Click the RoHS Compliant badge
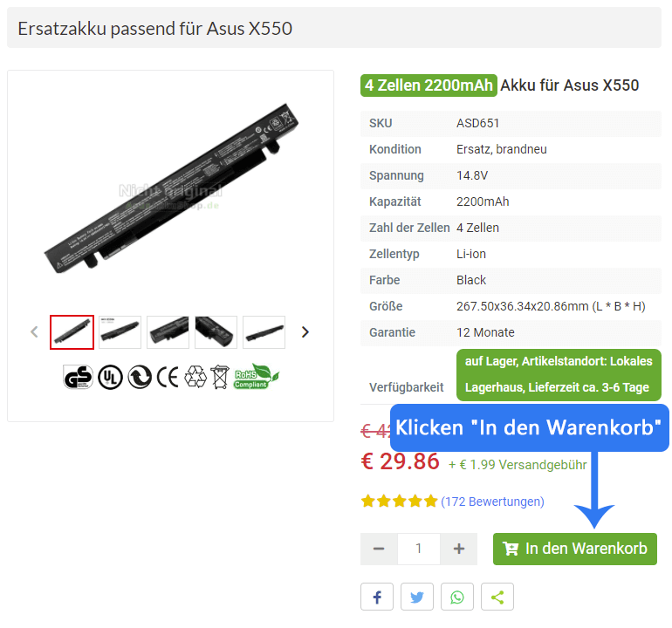Image resolution: width=672 pixels, height=628 pixels. click(x=257, y=377)
